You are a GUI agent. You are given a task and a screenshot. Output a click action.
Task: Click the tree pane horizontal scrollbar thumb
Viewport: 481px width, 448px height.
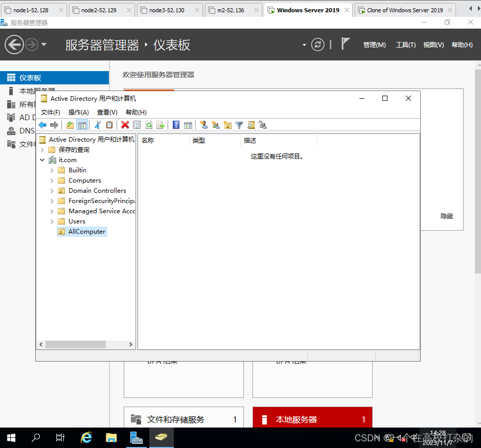click(76, 344)
